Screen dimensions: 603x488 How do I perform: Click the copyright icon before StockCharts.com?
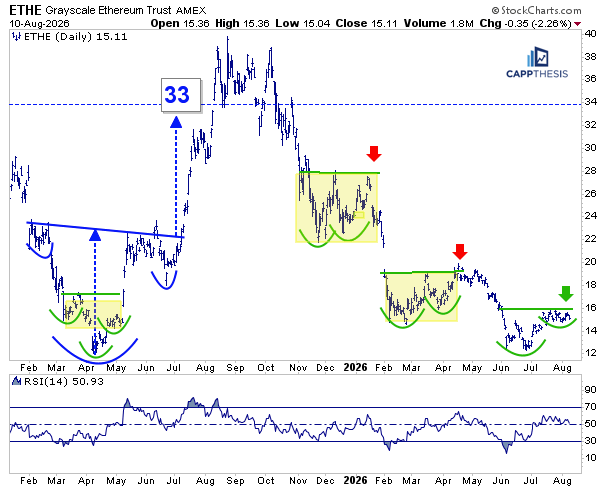495,10
